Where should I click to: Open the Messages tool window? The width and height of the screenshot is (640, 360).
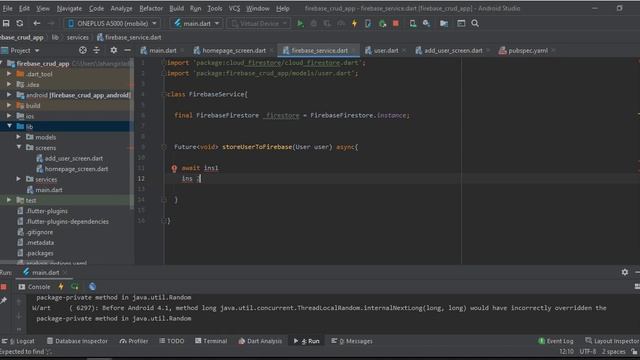click(x=351, y=341)
